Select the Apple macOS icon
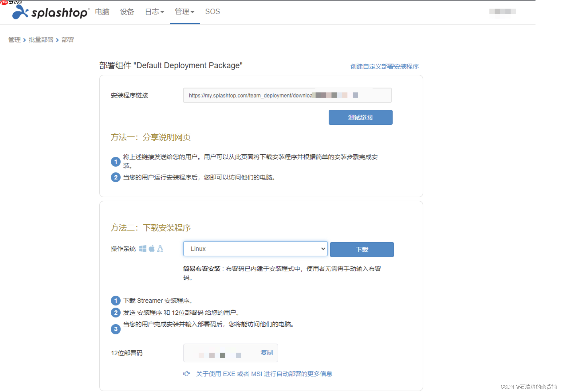561x392 pixels. click(151, 249)
